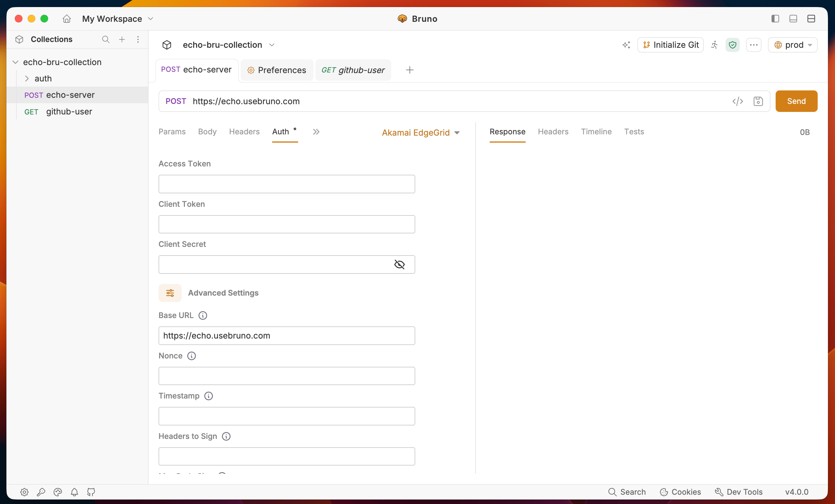Open the Body tab

[207, 132]
